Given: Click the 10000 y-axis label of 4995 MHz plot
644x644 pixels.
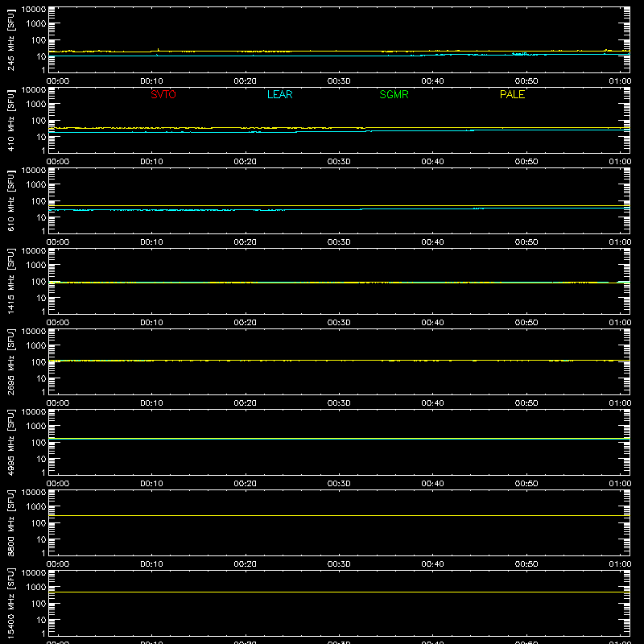Looking at the screenshot, I should [x=34, y=412].
